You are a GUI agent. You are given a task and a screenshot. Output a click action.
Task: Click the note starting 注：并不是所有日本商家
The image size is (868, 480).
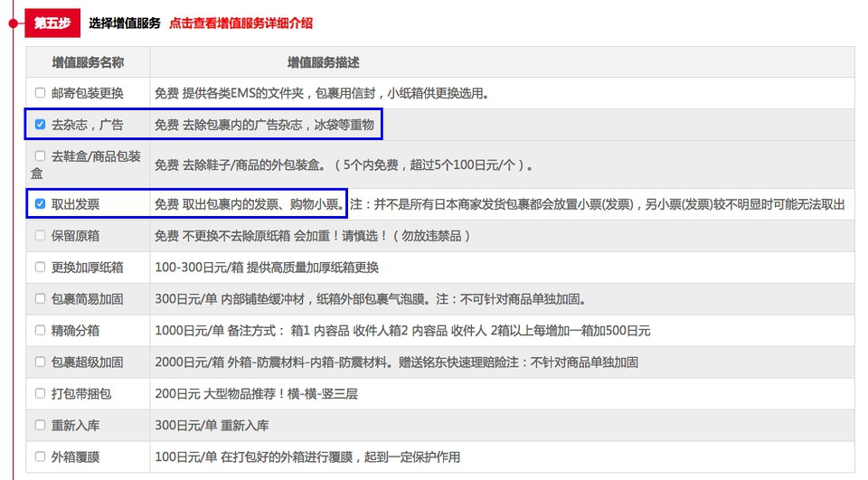pos(598,204)
